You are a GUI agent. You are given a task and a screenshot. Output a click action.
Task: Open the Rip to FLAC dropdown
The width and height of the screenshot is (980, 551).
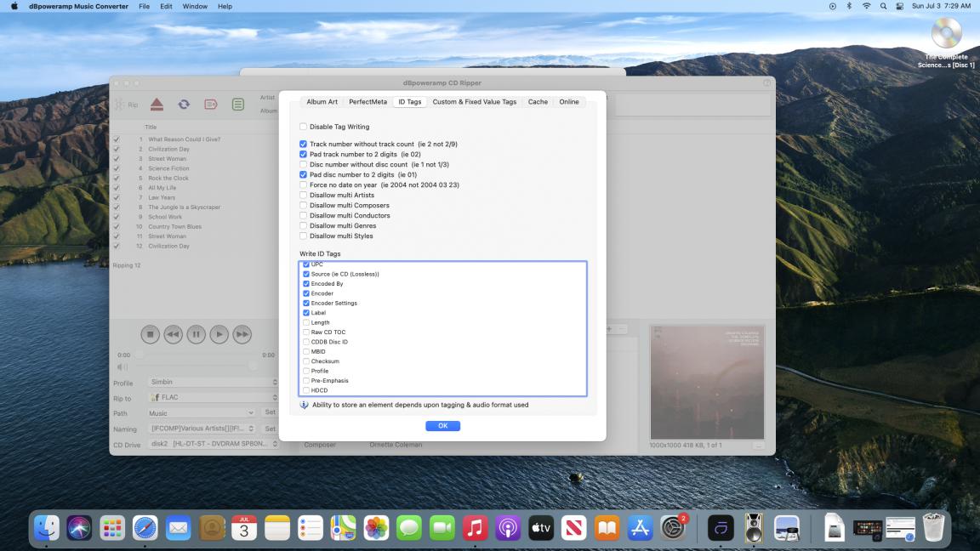coord(213,398)
